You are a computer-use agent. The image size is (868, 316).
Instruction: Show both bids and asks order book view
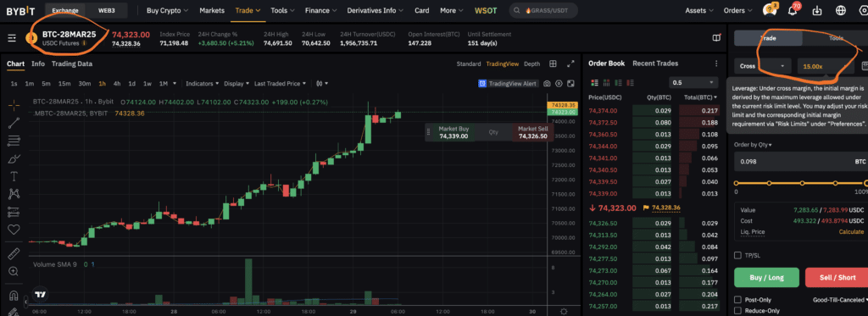pyautogui.click(x=595, y=82)
